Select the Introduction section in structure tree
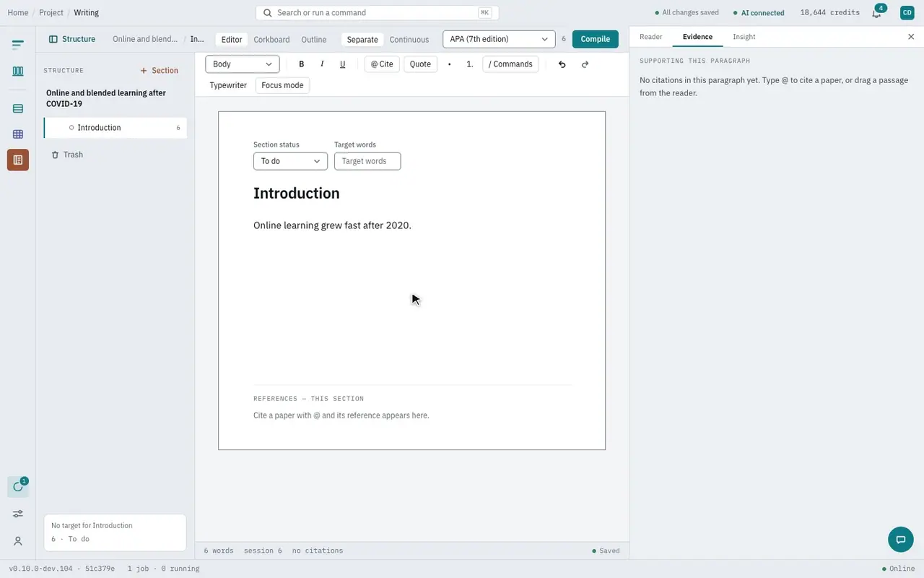Image resolution: width=924 pixels, height=578 pixels. (115, 128)
